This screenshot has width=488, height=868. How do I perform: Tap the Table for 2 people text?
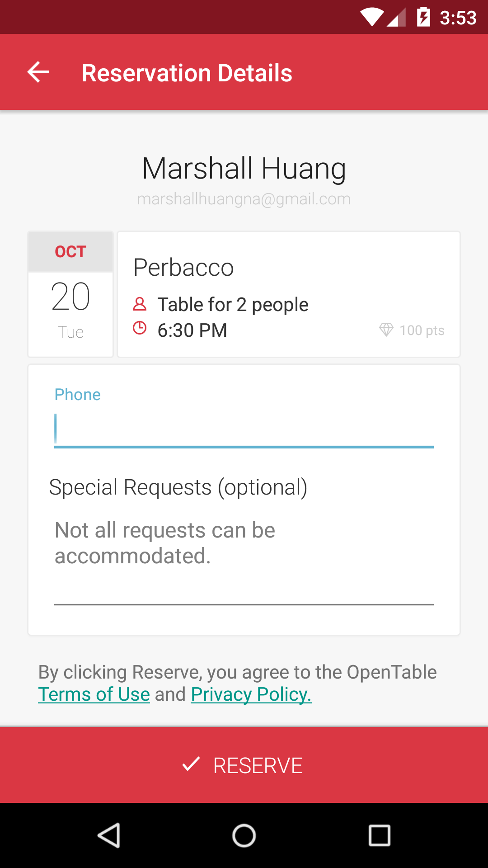point(233,305)
